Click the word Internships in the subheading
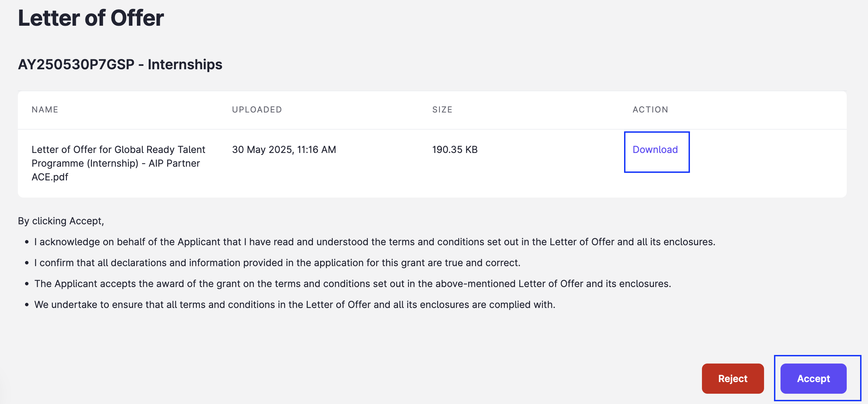The image size is (868, 404). click(x=185, y=64)
